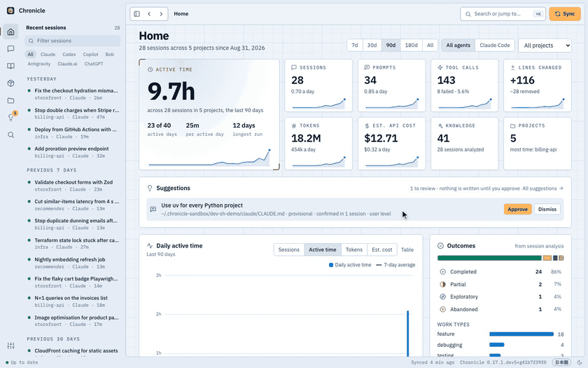
Task: Open the cube sidebar icon
Action: point(11,83)
